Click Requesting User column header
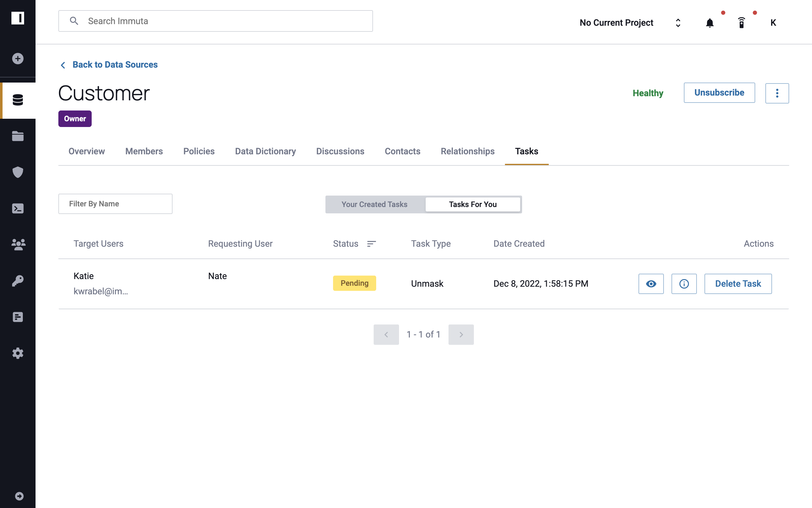The height and width of the screenshot is (508, 812). (240, 244)
